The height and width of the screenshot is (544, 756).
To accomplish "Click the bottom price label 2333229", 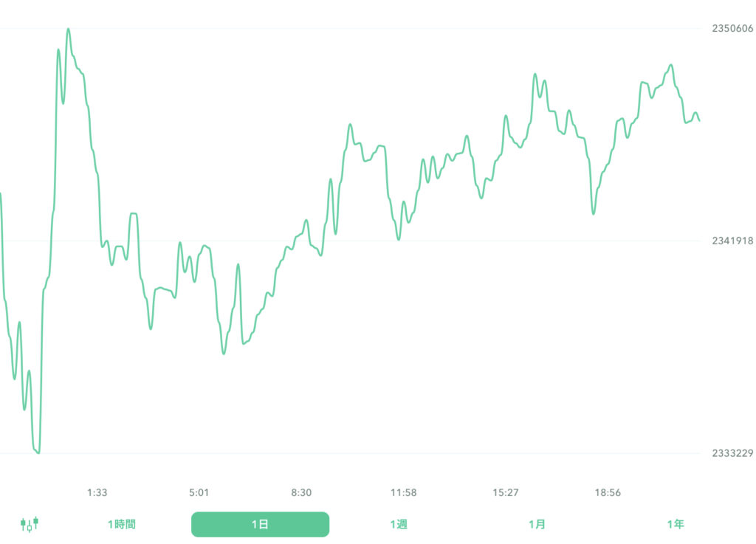I will (732, 453).
